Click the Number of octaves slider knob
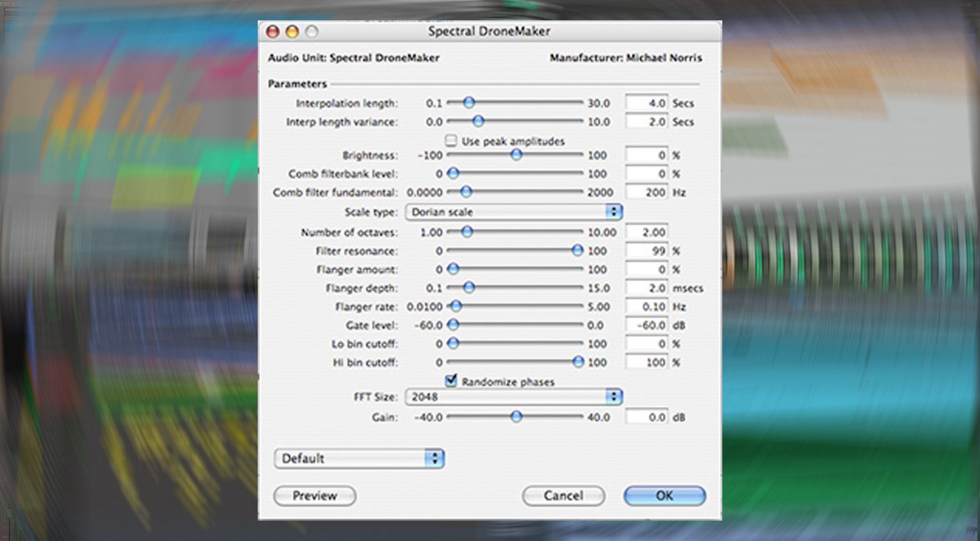 click(467, 232)
